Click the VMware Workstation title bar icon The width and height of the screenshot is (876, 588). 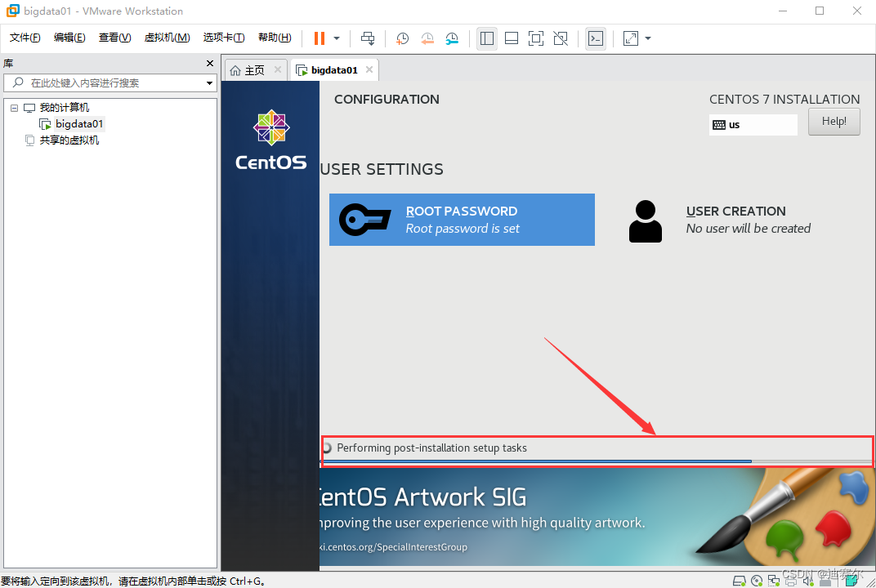click(x=12, y=11)
